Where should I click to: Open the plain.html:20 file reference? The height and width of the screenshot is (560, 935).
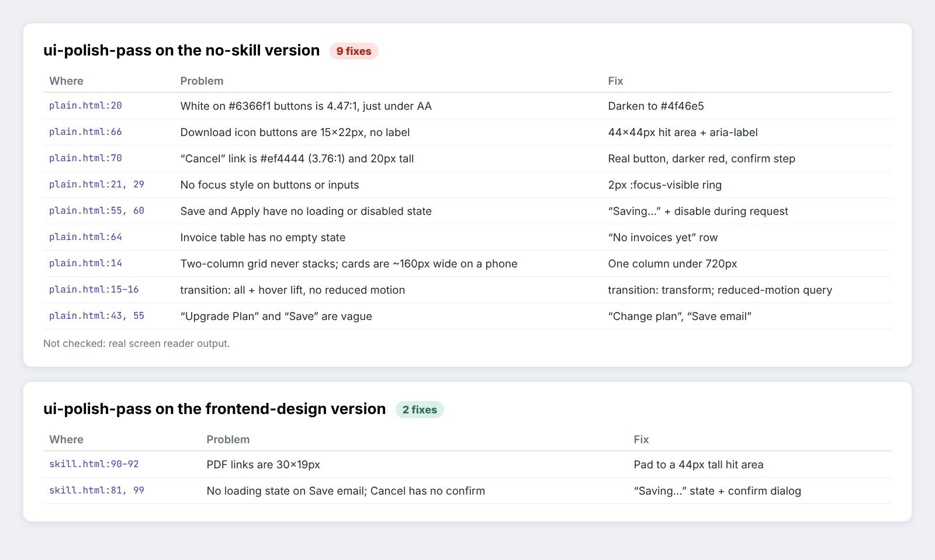(85, 106)
